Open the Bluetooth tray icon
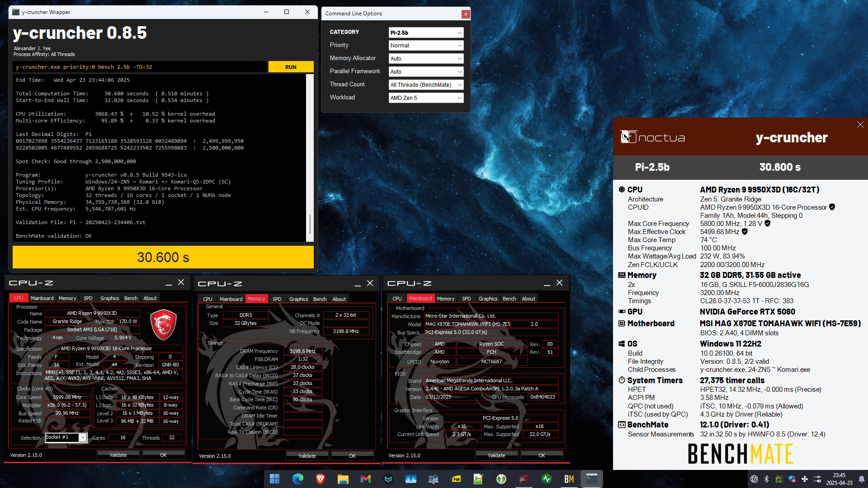 (x=766, y=479)
